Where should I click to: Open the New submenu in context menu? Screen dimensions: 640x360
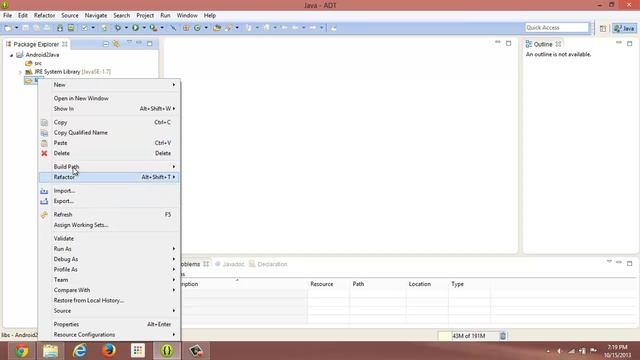[x=109, y=85]
